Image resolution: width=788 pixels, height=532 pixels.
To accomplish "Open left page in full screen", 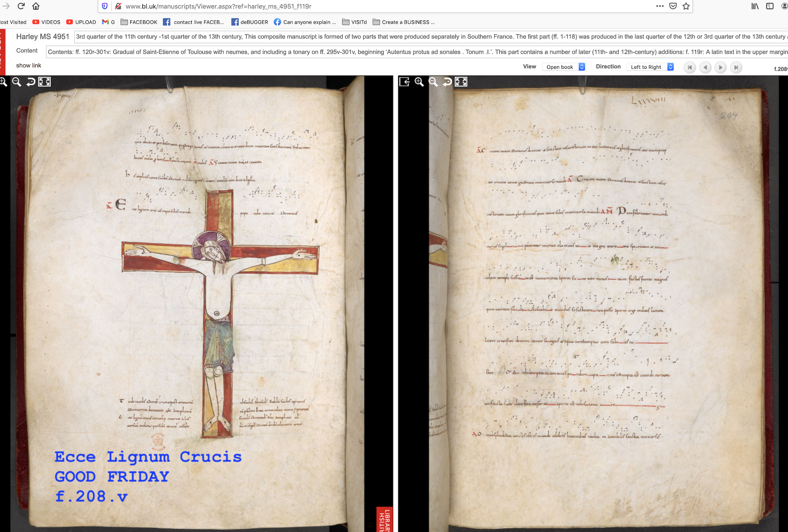I will [x=44, y=82].
